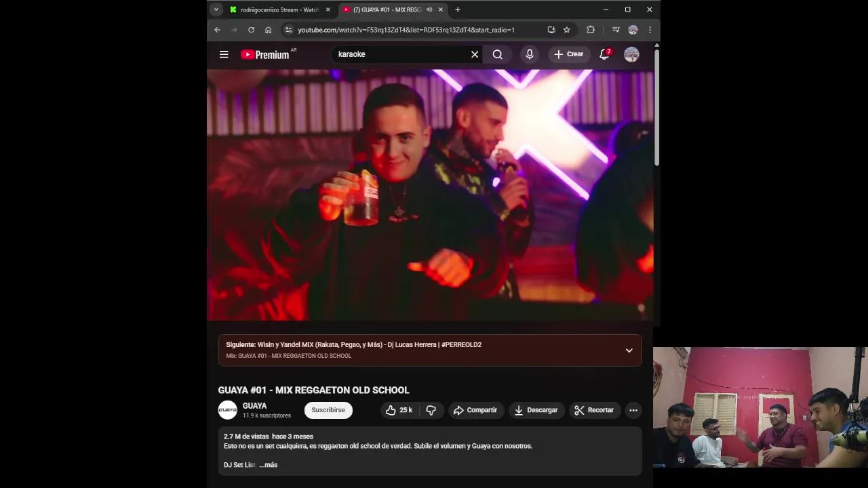Open the YouTube hamburger guide menu

pos(224,54)
